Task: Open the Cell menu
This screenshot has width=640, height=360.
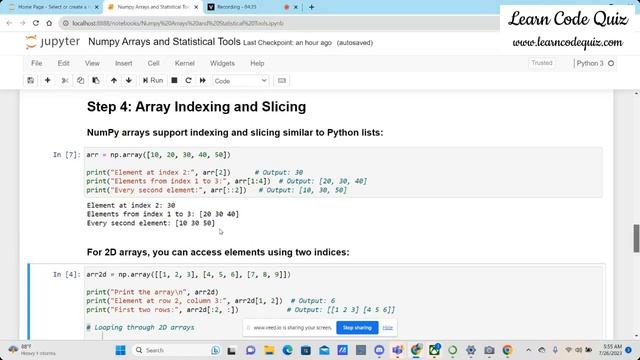Action: pyautogui.click(x=153, y=63)
